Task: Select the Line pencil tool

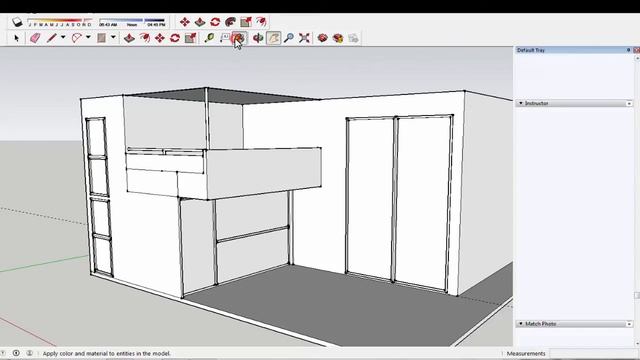Action: pyautogui.click(x=51, y=38)
